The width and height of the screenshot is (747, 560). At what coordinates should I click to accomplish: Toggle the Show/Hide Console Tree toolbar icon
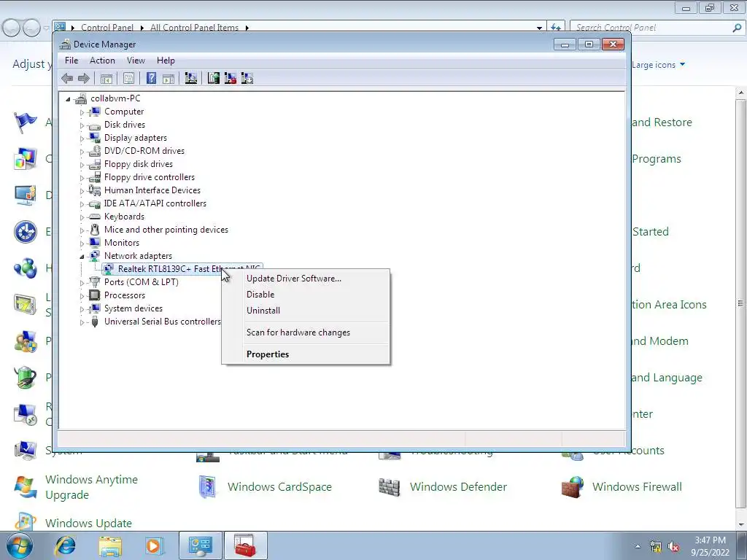[107, 78]
